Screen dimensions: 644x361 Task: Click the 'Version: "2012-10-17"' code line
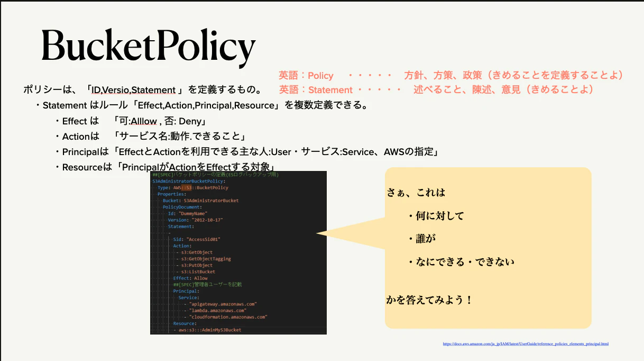point(195,220)
